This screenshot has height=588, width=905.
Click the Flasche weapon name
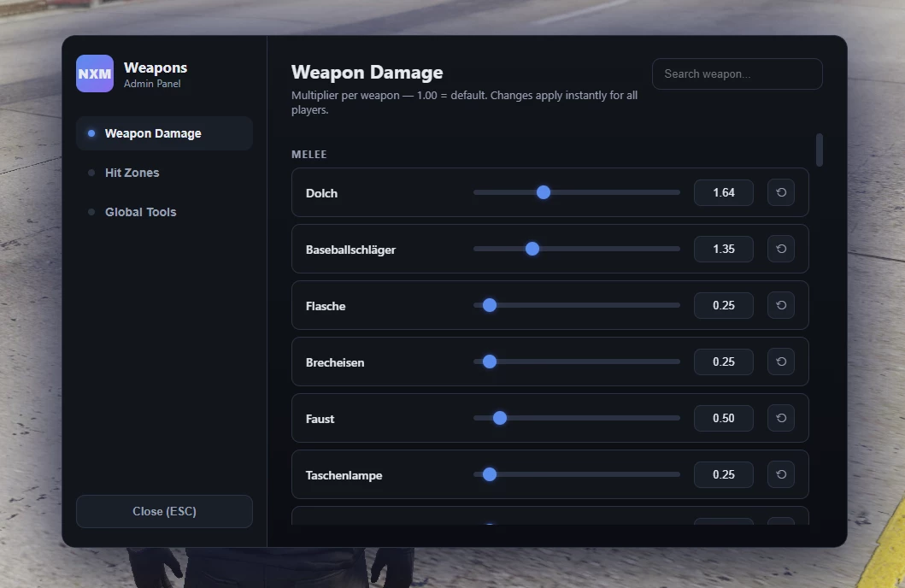pyautogui.click(x=326, y=307)
